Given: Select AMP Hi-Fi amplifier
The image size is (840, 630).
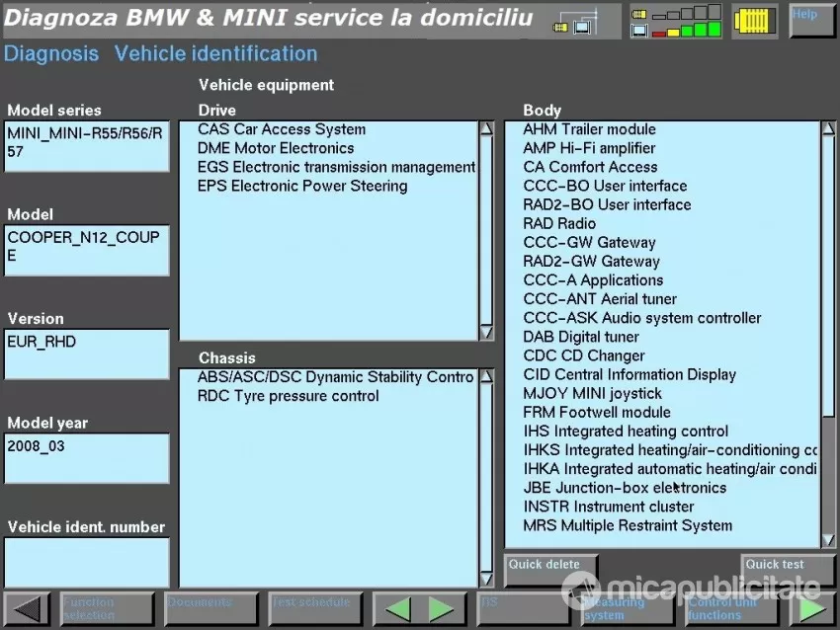Looking at the screenshot, I should 589,148.
